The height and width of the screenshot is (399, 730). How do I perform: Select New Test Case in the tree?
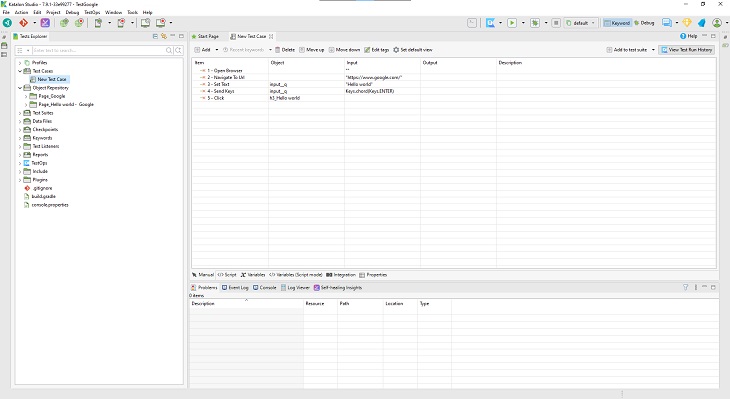[48, 80]
